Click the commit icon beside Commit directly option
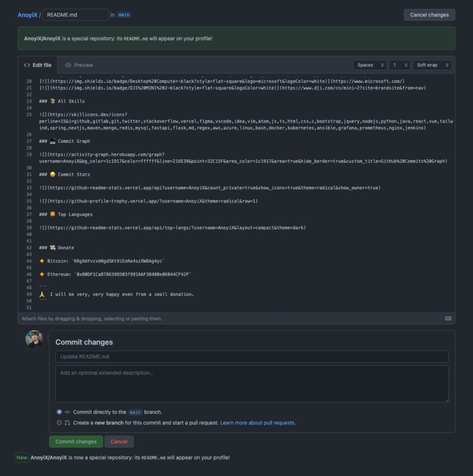The image size is (473, 476). click(x=67, y=412)
